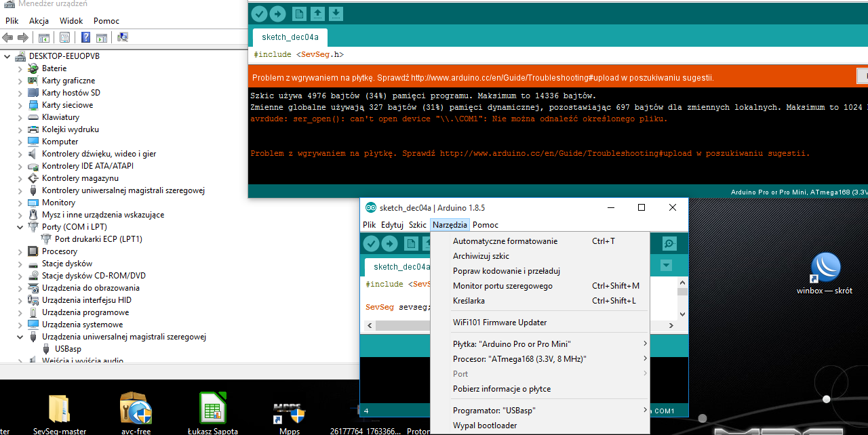Click Save sketch icon in upper Arduino window
Viewport: 868px width, 435px height.
336,14
